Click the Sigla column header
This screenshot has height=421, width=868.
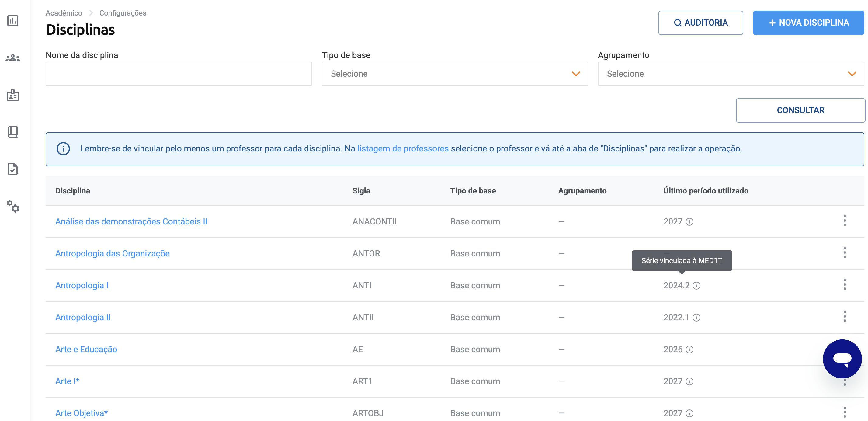click(361, 191)
